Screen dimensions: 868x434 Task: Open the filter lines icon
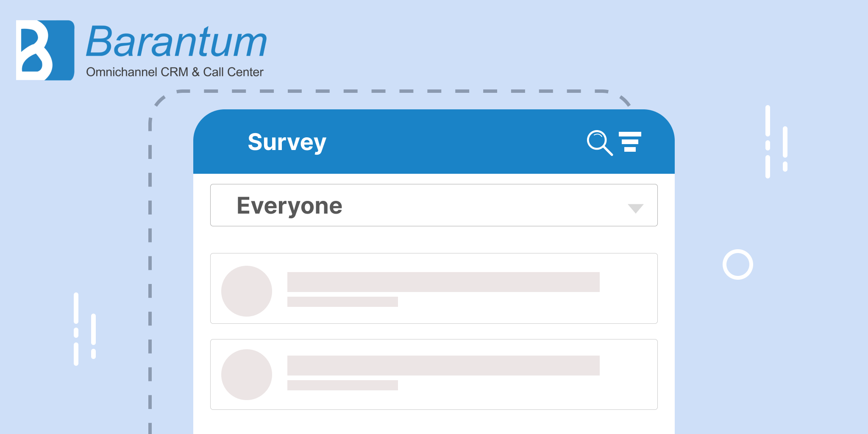[630, 142]
